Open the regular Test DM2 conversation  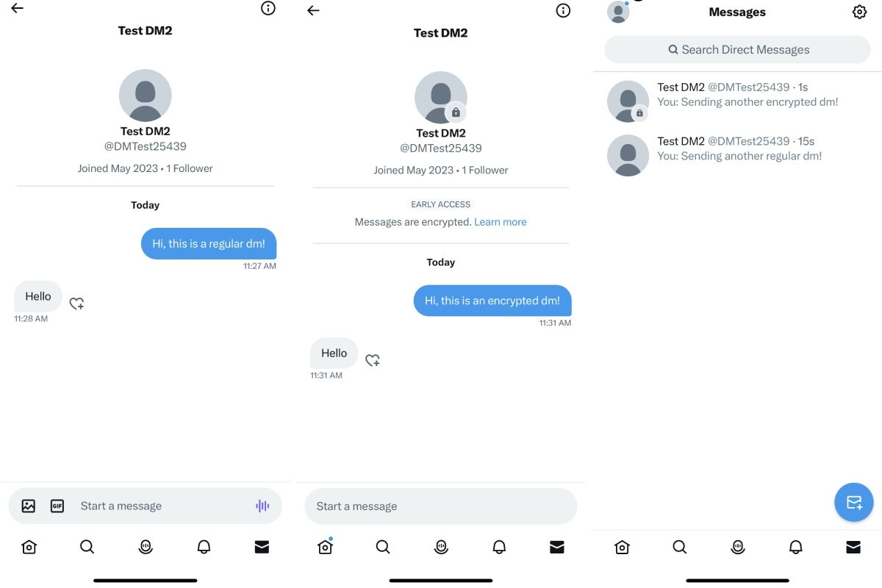click(x=737, y=155)
